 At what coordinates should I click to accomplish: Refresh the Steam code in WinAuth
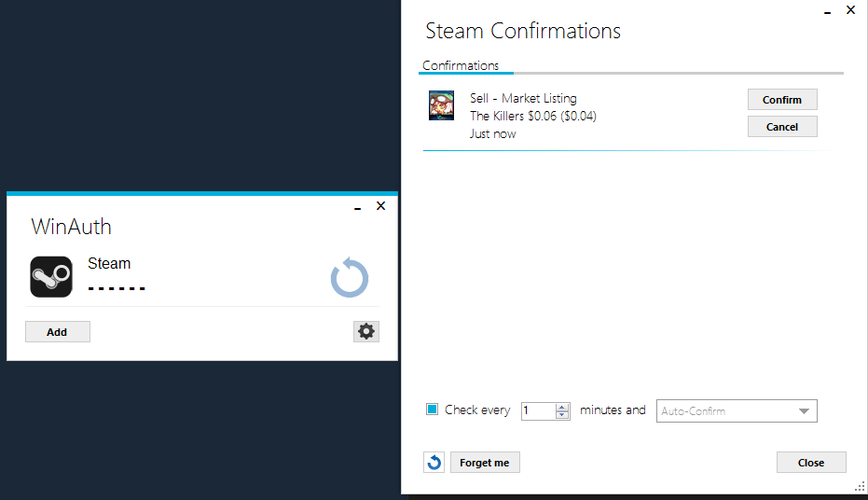tap(350, 277)
